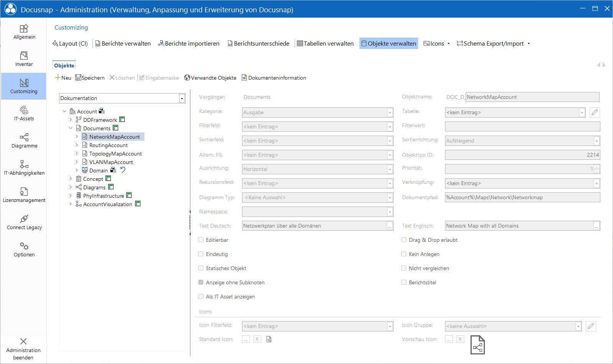
Task: Click Administration beenden X icon
Action: (23, 341)
